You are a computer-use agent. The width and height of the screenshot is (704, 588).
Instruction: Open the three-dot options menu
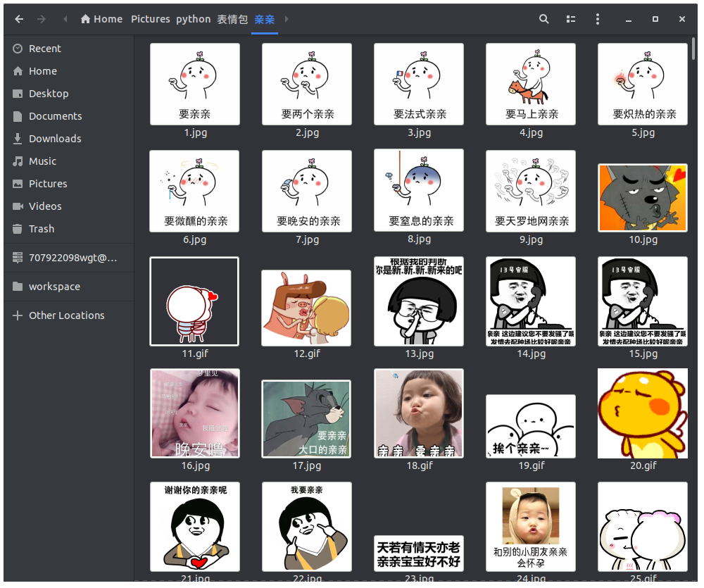[598, 19]
